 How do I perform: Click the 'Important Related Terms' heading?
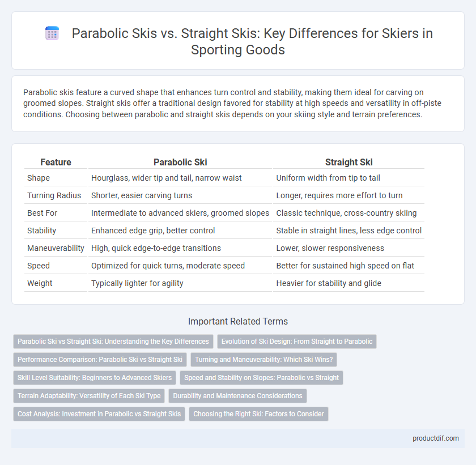(x=238, y=321)
